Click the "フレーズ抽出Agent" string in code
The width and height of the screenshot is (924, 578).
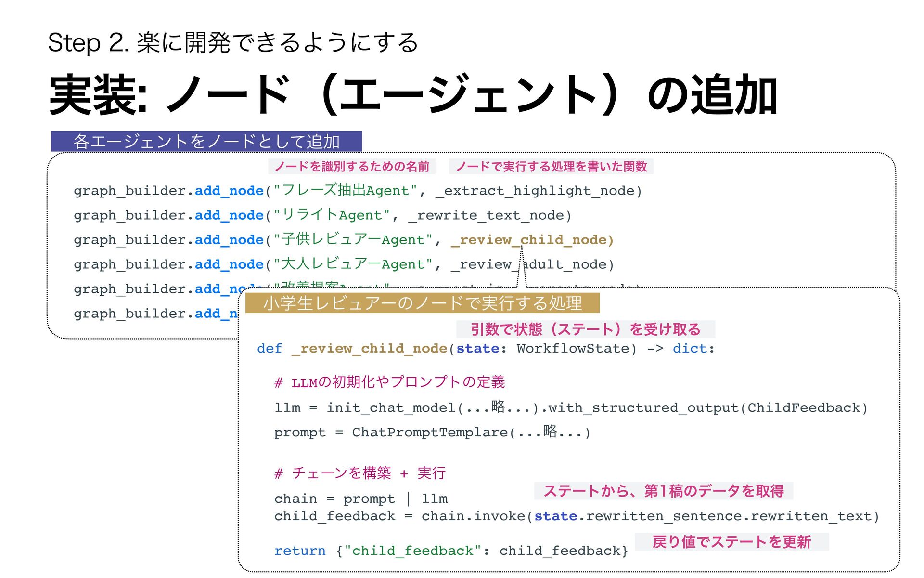tap(345, 191)
